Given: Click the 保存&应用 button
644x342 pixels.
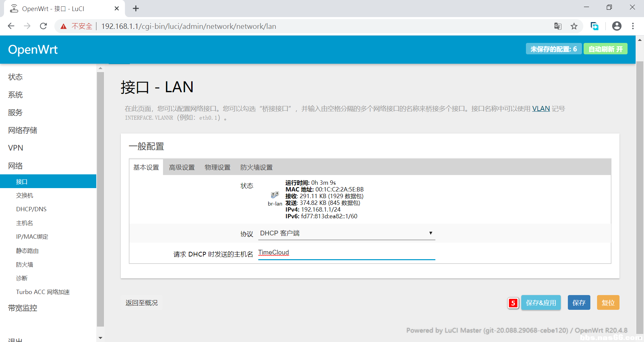Looking at the screenshot, I should tap(541, 303).
